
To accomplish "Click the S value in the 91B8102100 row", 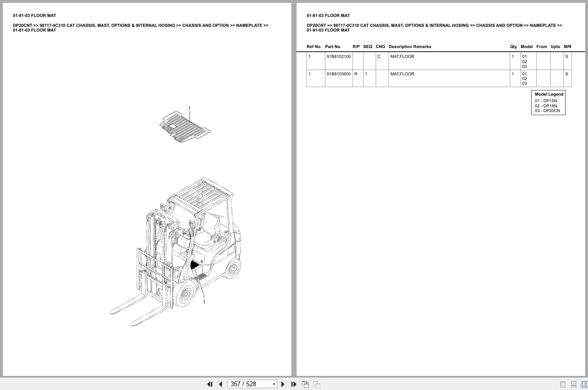I will click(567, 57).
